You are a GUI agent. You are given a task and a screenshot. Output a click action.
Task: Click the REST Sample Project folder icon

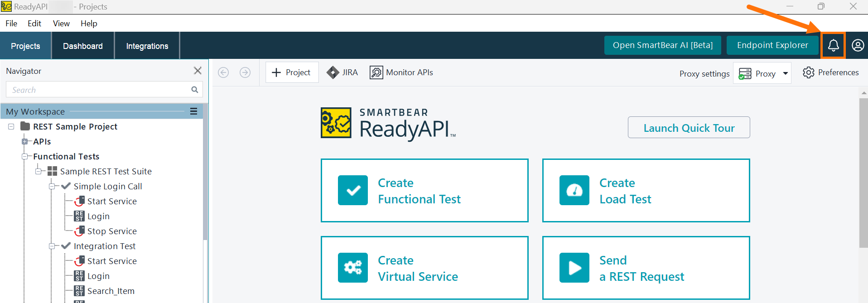click(x=25, y=126)
